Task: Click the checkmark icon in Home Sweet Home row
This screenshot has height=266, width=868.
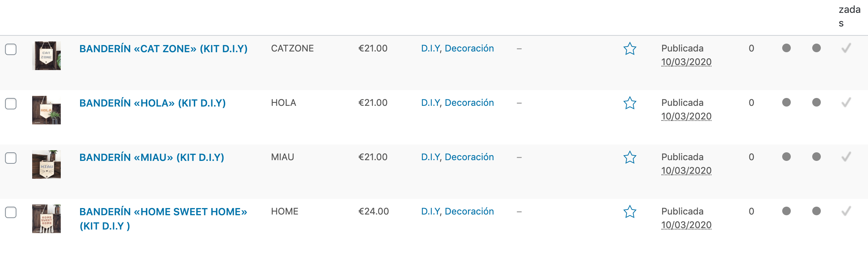Action: pyautogui.click(x=846, y=211)
